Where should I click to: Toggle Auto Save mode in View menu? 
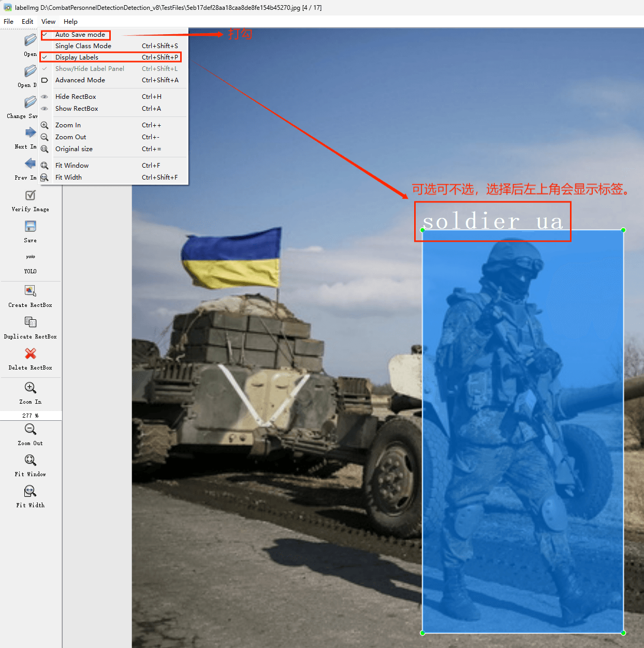[x=80, y=35]
